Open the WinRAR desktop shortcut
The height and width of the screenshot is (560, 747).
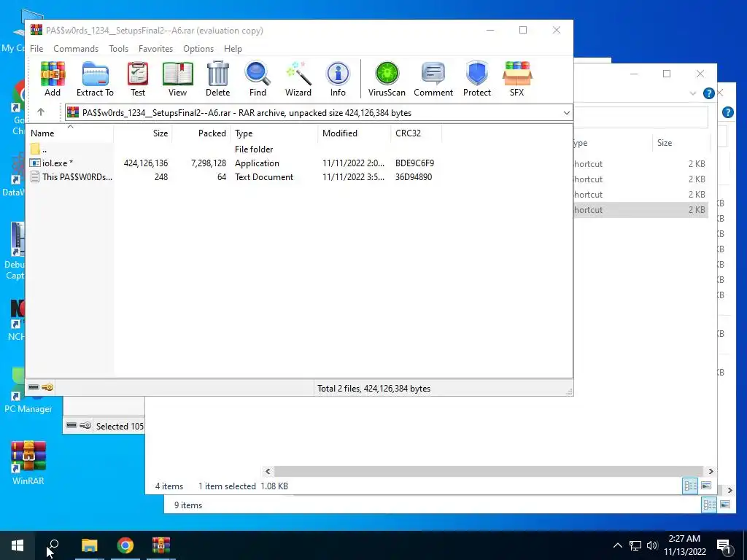[28, 462]
